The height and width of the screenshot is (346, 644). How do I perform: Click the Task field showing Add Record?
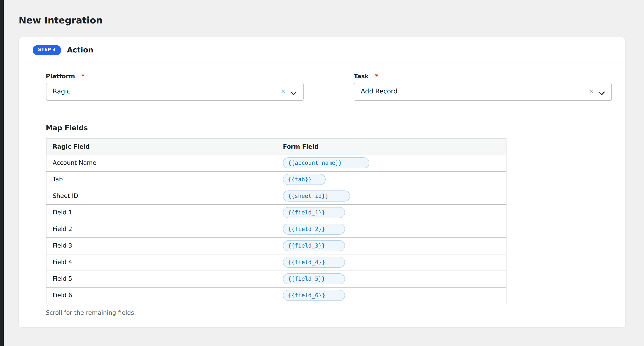click(483, 92)
